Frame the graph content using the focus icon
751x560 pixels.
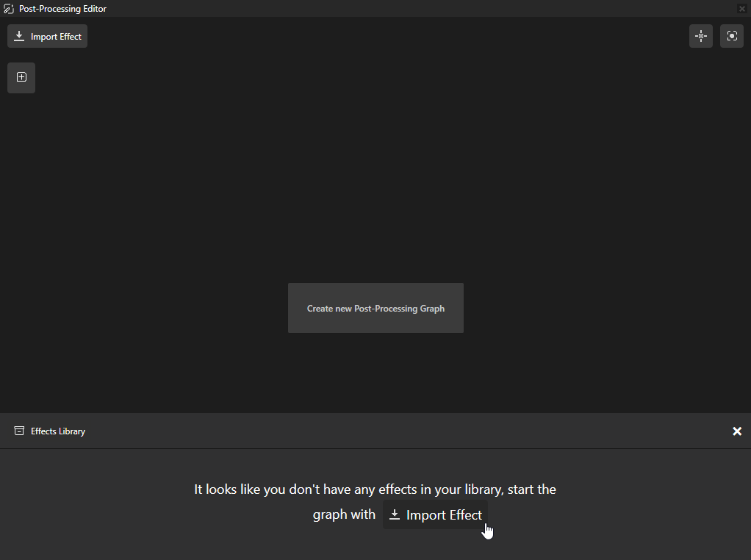tap(731, 35)
